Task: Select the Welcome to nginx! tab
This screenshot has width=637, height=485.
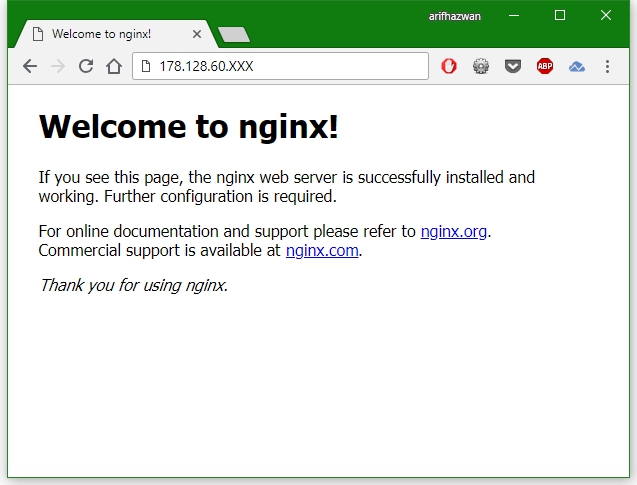Action: click(116, 34)
